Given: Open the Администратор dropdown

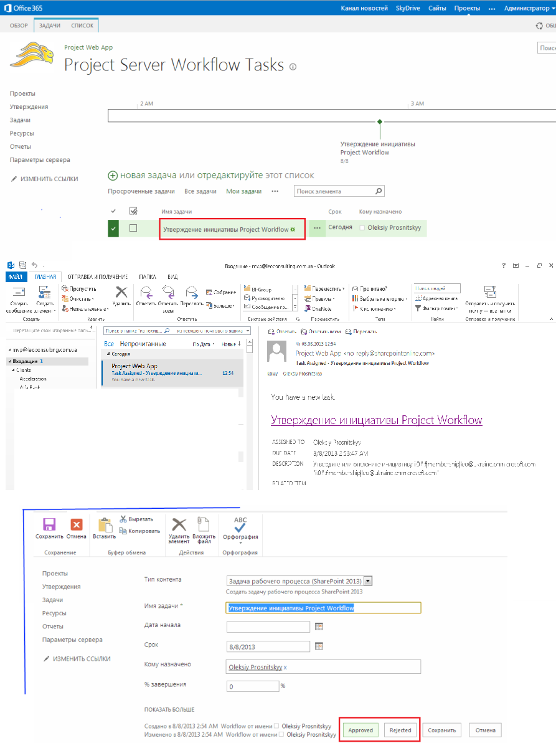Looking at the screenshot, I should 530,8.
